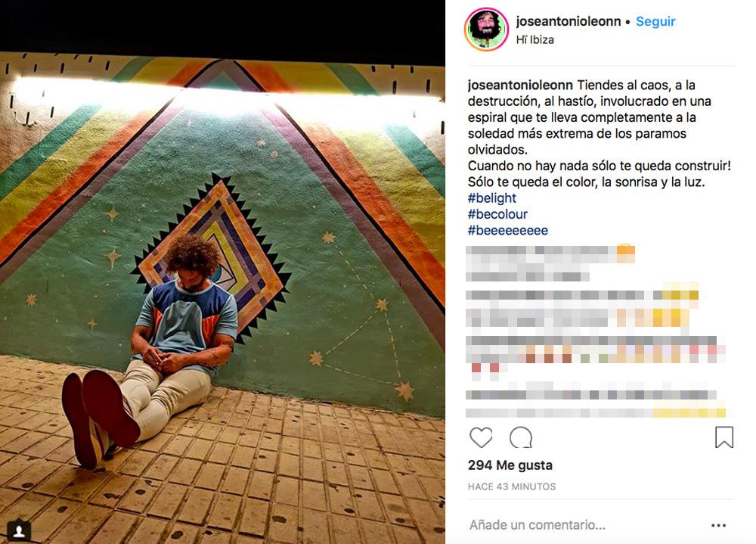Open the first blurred comment's username
The image size is (756, 544).
point(499,251)
